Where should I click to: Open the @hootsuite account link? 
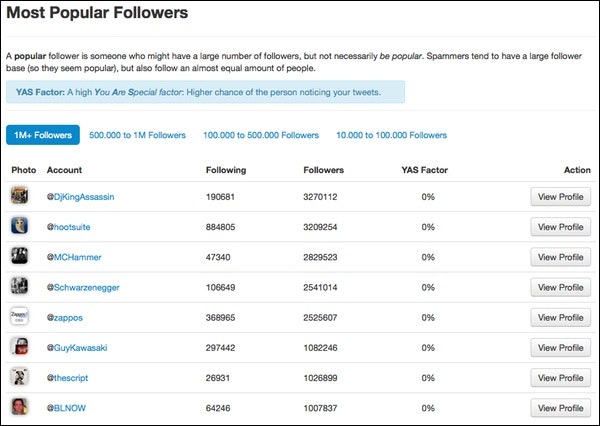point(68,227)
